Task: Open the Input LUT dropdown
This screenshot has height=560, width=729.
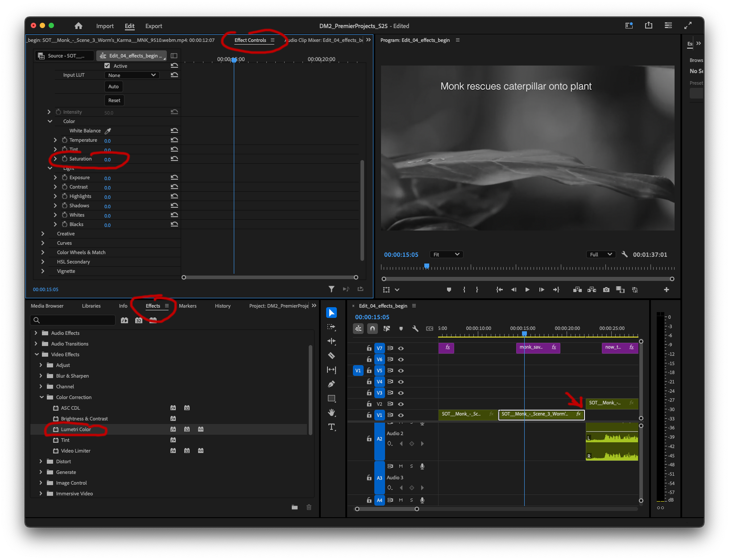Action: [132, 75]
